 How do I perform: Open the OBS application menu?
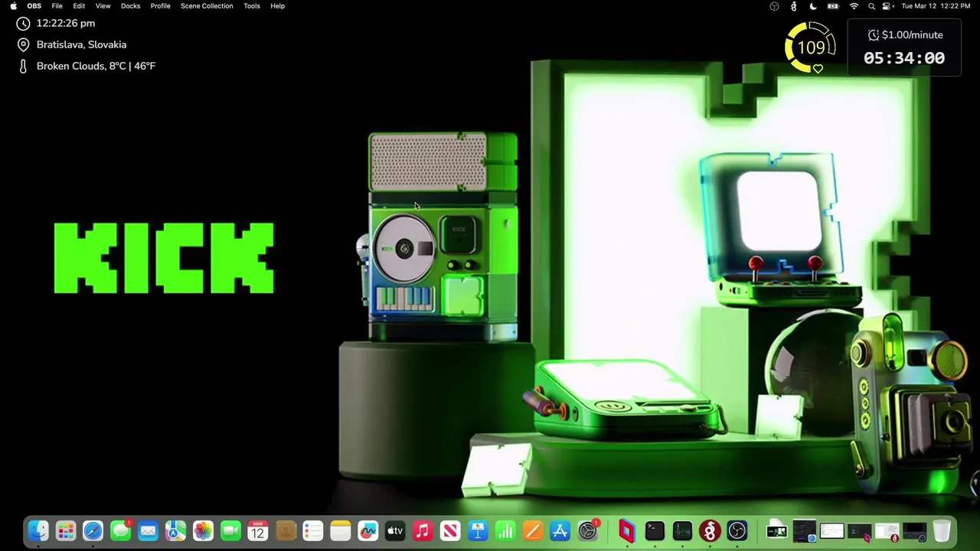[x=34, y=6]
